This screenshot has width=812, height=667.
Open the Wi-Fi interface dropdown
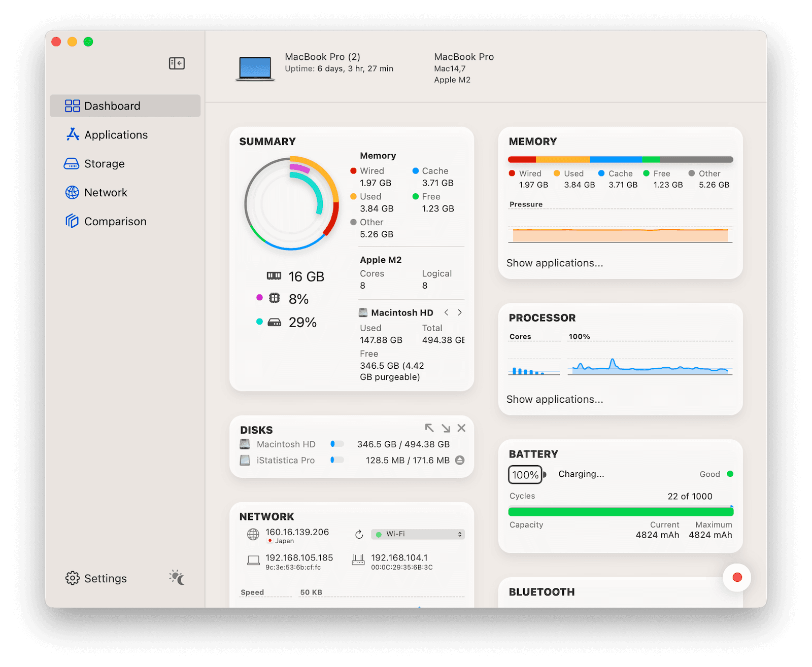417,534
